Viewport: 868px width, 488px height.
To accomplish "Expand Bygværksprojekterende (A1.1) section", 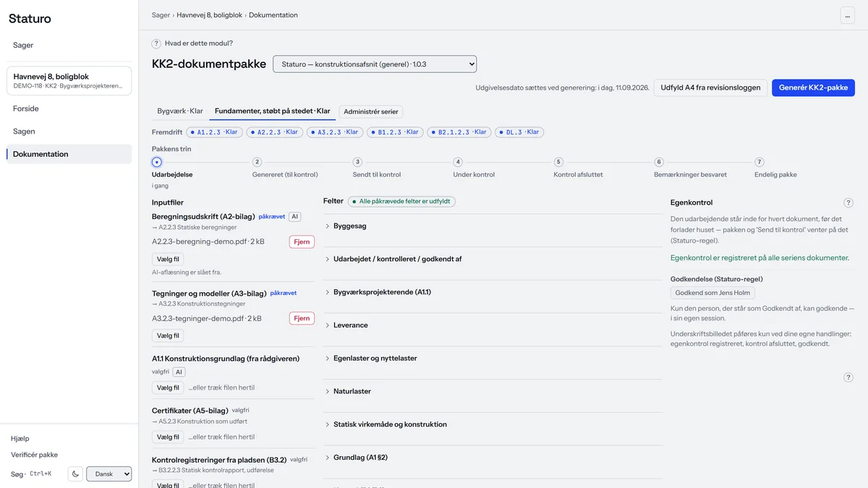I will point(493,292).
